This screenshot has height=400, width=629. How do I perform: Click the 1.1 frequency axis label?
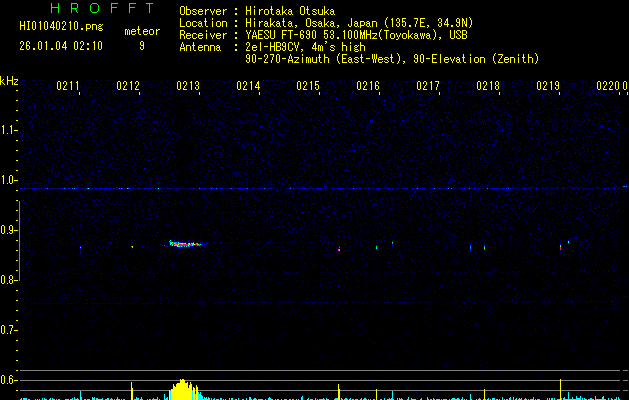(9, 130)
